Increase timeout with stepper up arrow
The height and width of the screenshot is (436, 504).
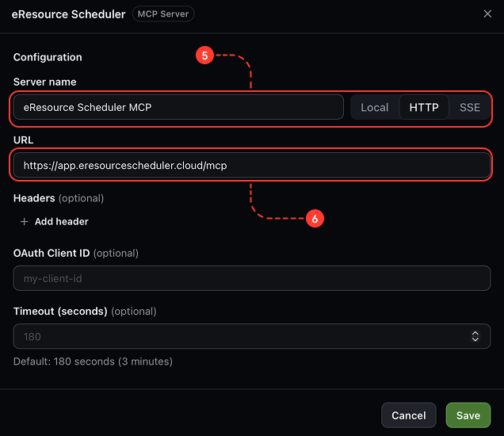point(475,334)
